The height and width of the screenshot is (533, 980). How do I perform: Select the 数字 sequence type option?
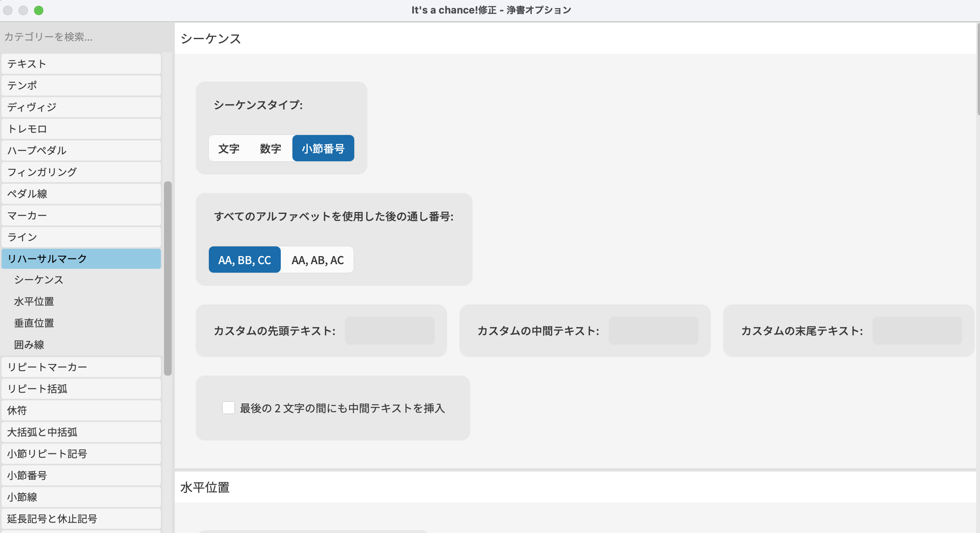(270, 149)
